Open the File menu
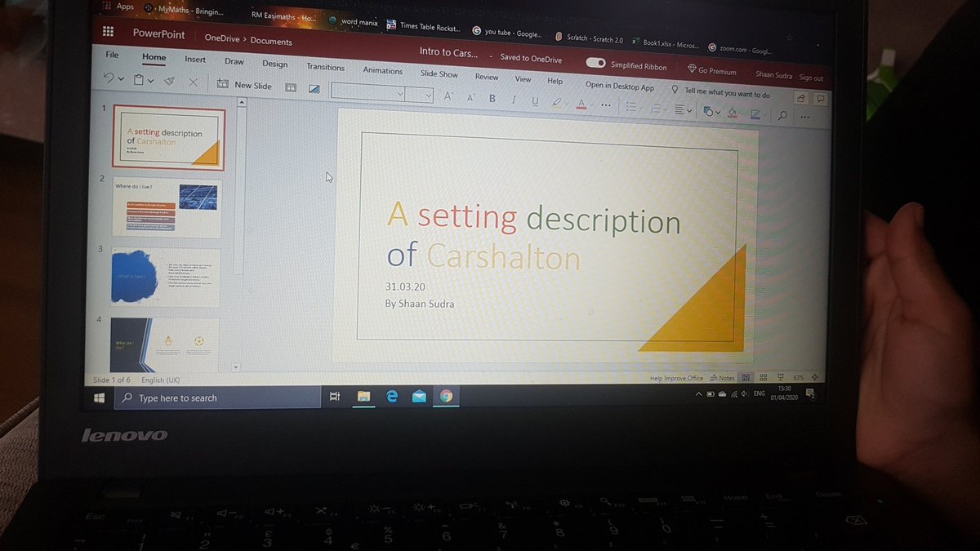The width and height of the screenshot is (980, 551). [112, 55]
